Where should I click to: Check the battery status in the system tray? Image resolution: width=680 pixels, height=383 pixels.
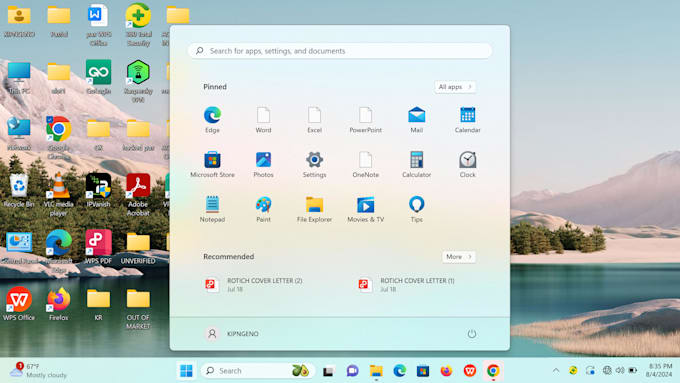[x=633, y=370]
